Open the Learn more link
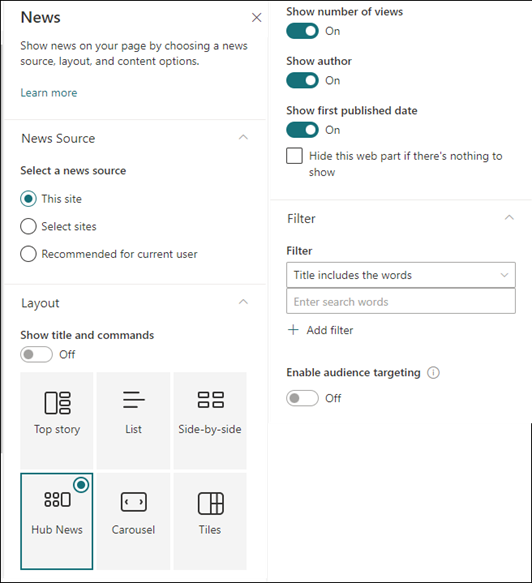This screenshot has width=532, height=583. 49,93
